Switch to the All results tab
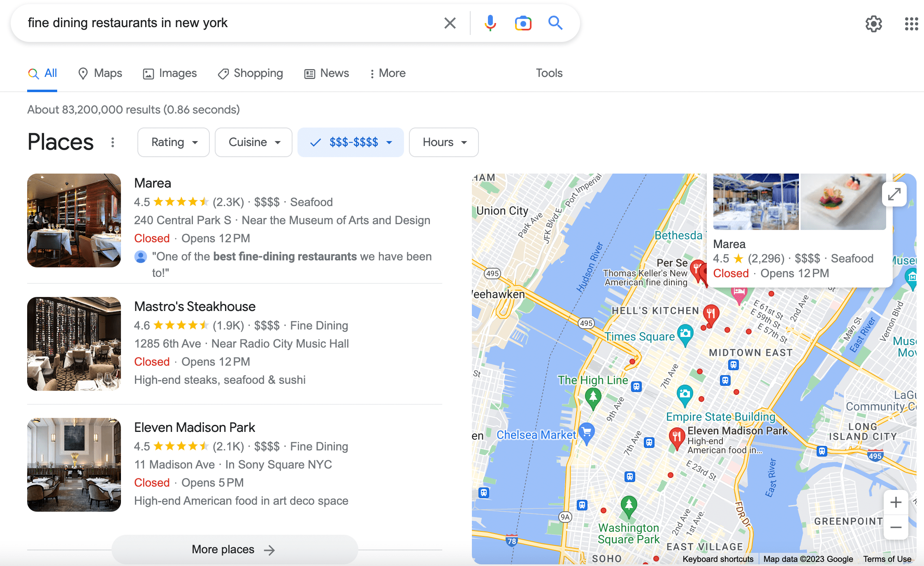The image size is (924, 566). click(42, 73)
